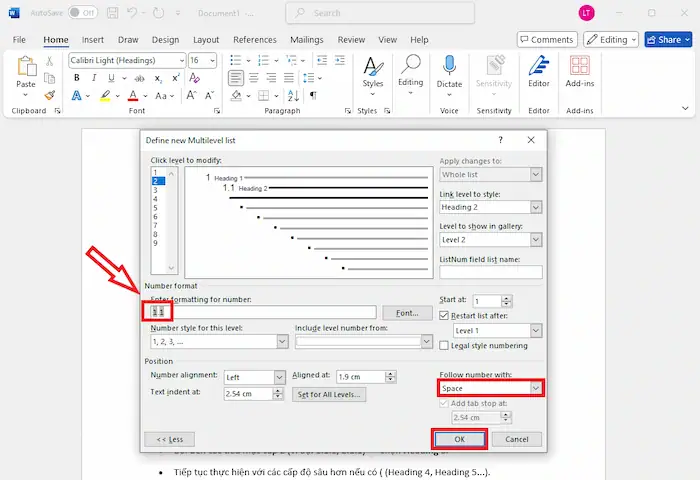Open the Styles gallery icon
The height and width of the screenshot is (480, 700).
(x=373, y=68)
